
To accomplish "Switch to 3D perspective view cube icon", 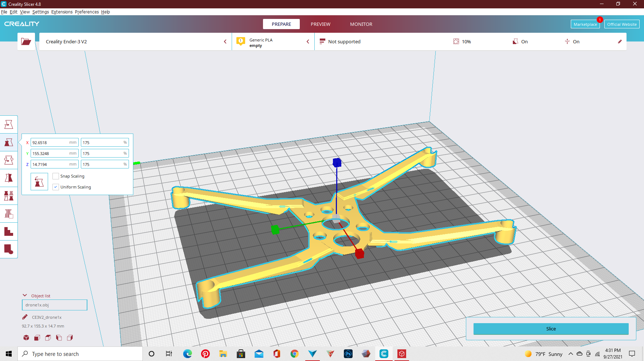I will point(26,338).
